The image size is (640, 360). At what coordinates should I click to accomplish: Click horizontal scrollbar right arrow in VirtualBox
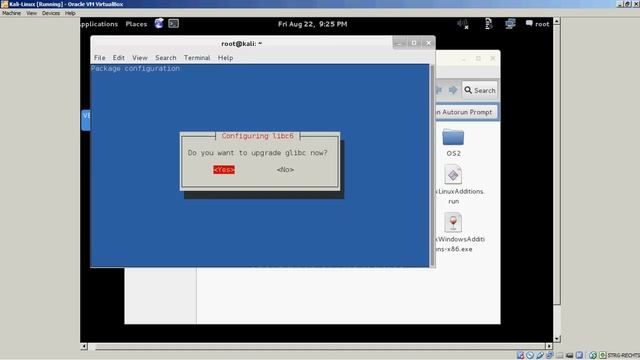549,346
